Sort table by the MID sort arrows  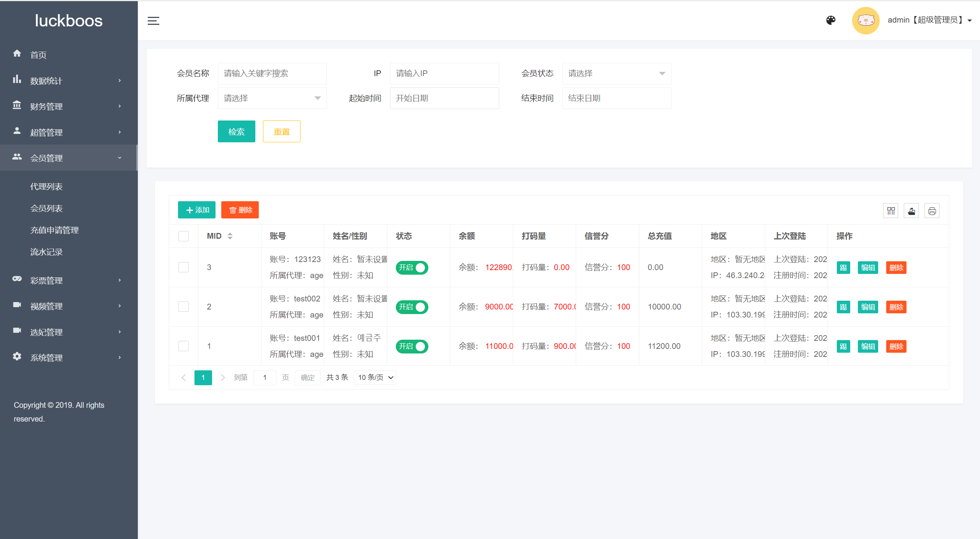(230, 236)
